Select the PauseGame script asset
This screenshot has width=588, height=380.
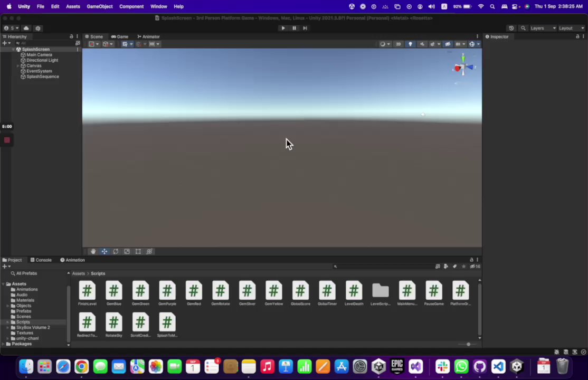pyautogui.click(x=434, y=293)
